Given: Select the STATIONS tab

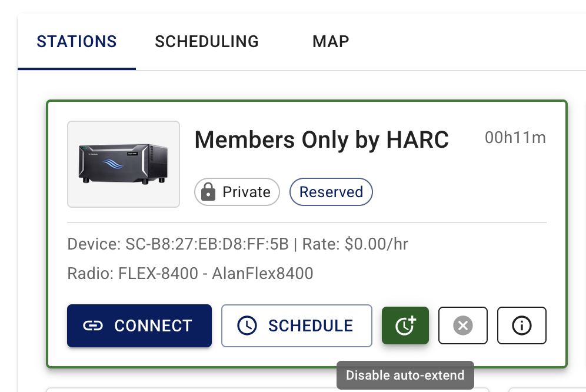Looking at the screenshot, I should (x=76, y=42).
